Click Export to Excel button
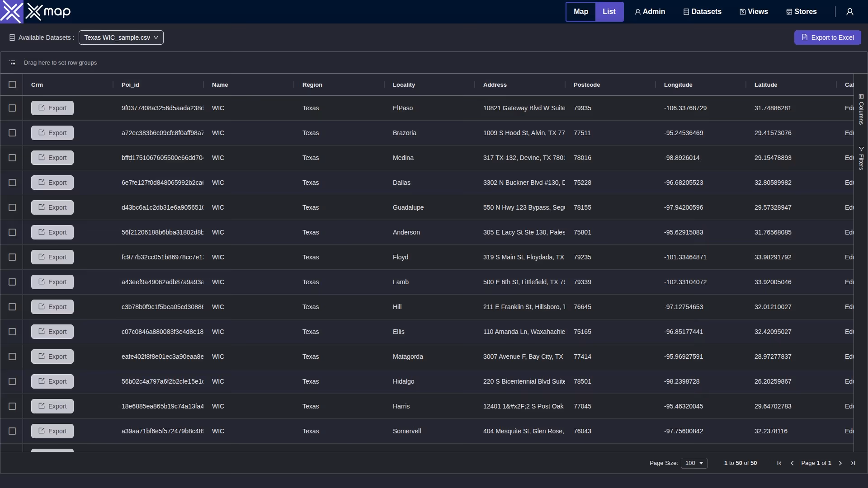The height and width of the screenshot is (488, 868). pos(827,38)
